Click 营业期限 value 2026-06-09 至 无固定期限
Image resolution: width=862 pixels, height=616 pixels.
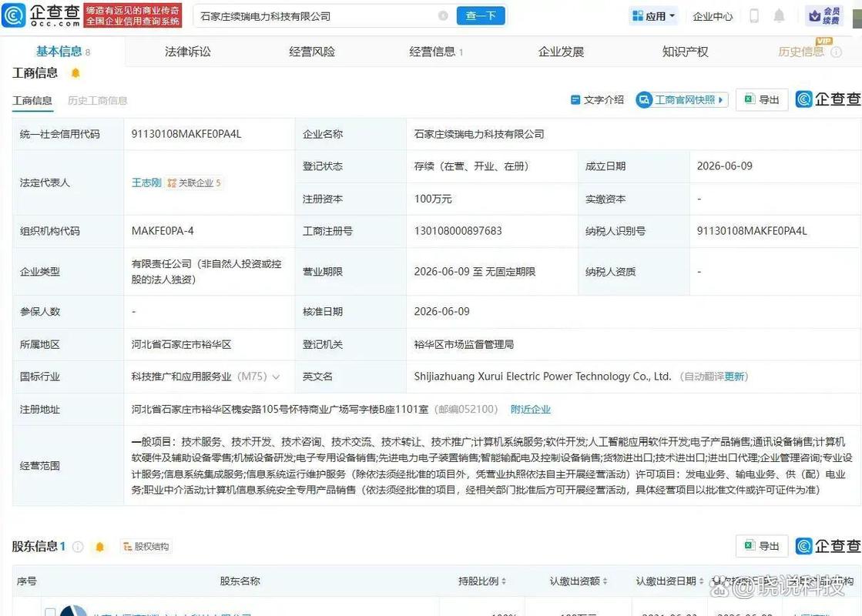pos(475,272)
